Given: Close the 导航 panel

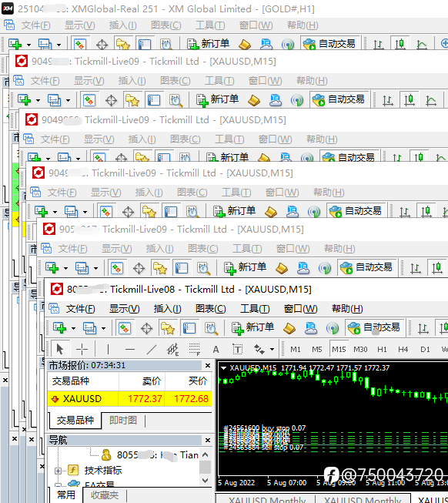Looking at the screenshot, I should (207, 440).
